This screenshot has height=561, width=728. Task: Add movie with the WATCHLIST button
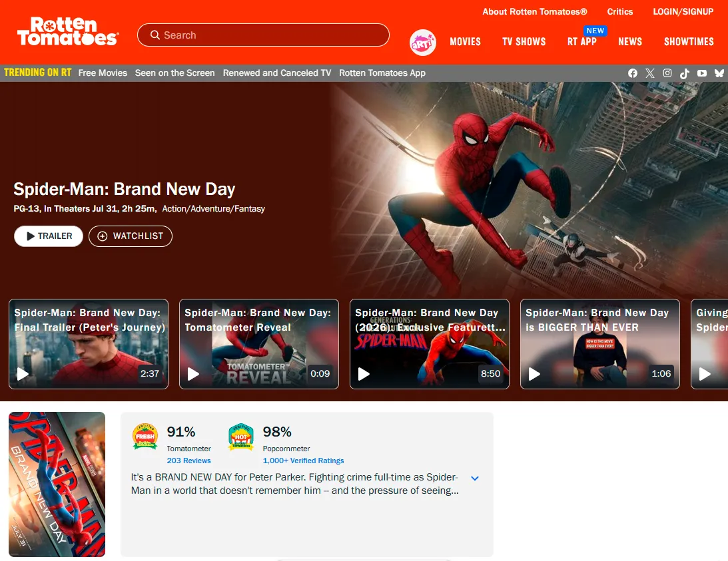[x=131, y=236]
